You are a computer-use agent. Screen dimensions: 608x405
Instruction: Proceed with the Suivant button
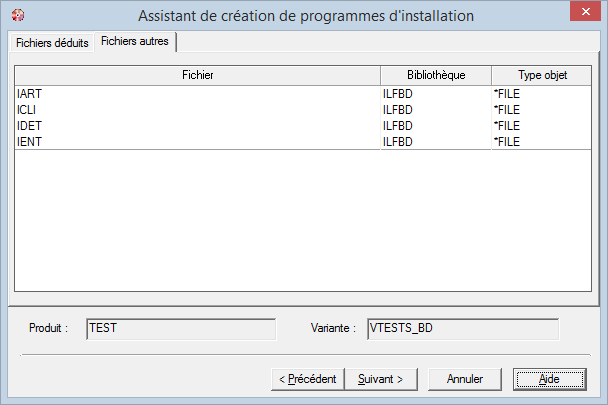(381, 379)
